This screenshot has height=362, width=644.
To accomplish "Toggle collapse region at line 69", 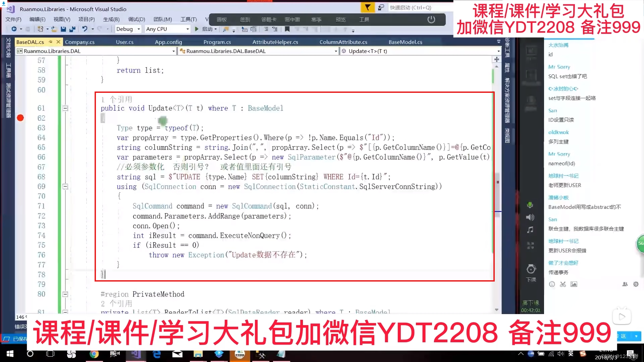I will click(x=65, y=186).
